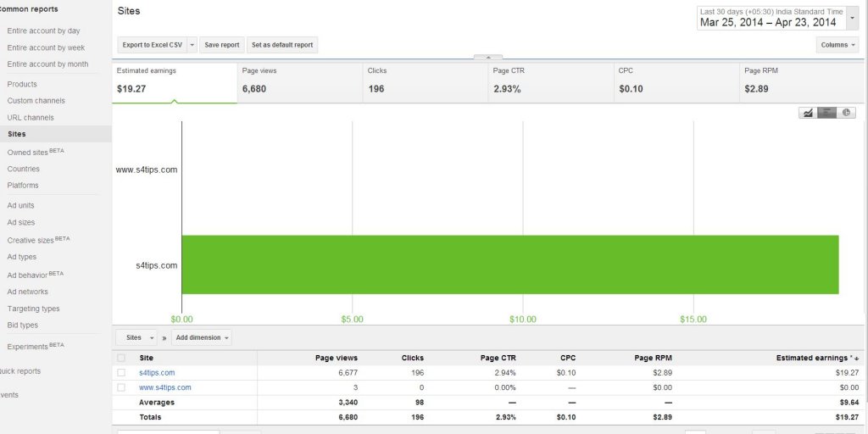The width and height of the screenshot is (868, 434).
Task: Click Set as default report button
Action: click(282, 45)
